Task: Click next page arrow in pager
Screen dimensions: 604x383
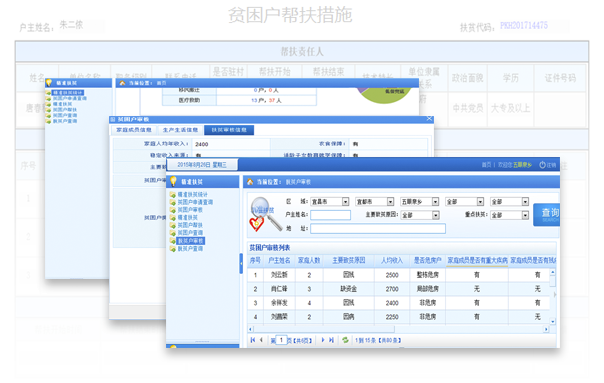Action: [x=323, y=340]
